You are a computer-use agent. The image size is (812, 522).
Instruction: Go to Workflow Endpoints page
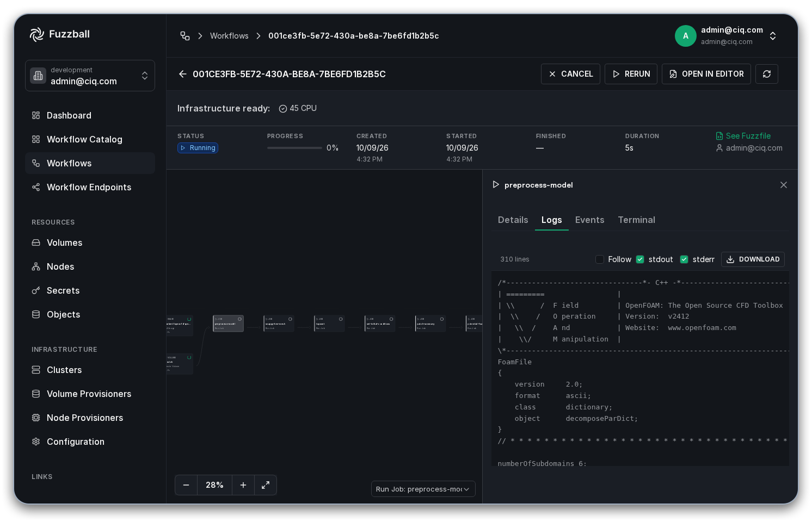90,187
